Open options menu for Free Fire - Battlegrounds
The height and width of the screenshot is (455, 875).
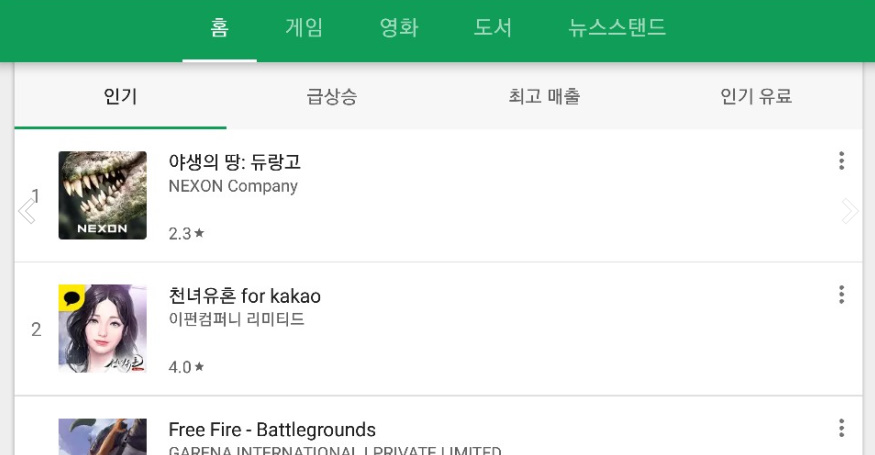coord(841,428)
